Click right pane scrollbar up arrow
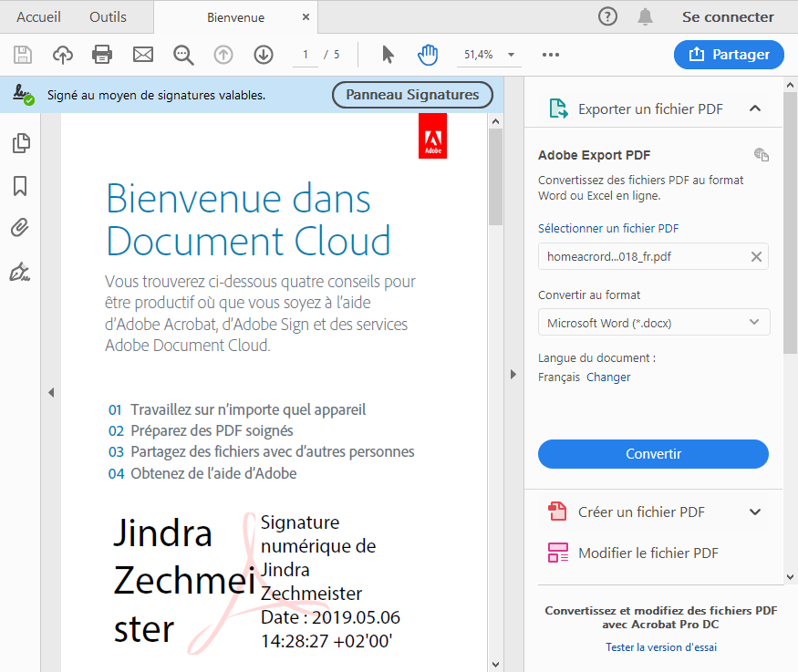 (790, 85)
